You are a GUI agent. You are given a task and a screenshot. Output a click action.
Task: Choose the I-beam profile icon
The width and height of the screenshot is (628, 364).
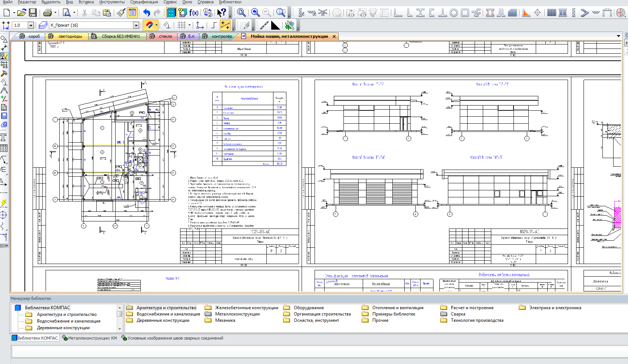[x=421, y=13]
